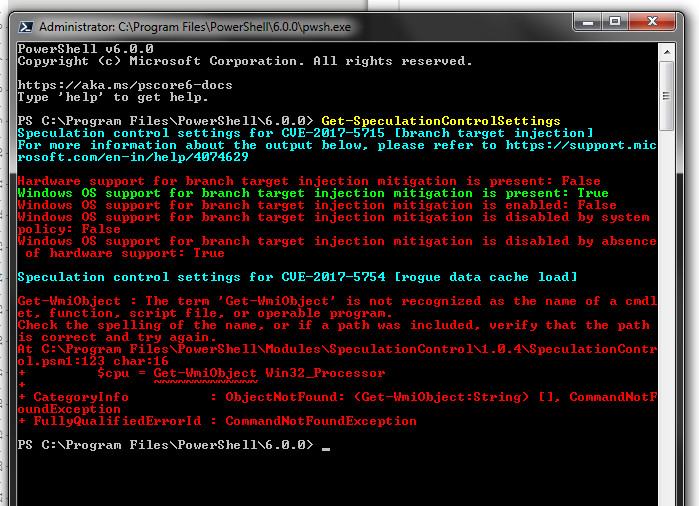Click the PowerShell icon in title bar
The image size is (699, 506).
25,27
